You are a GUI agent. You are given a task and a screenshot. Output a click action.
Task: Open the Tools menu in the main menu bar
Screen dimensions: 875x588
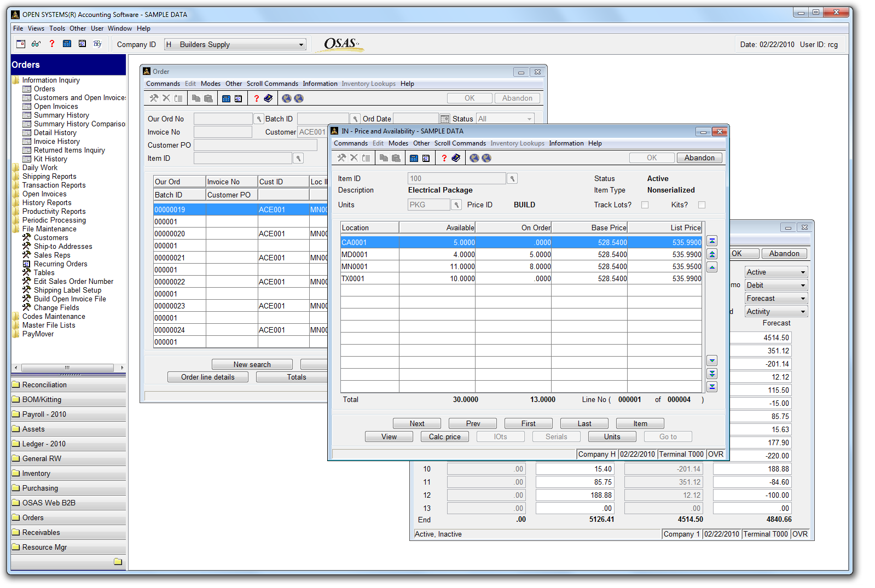tap(57, 28)
